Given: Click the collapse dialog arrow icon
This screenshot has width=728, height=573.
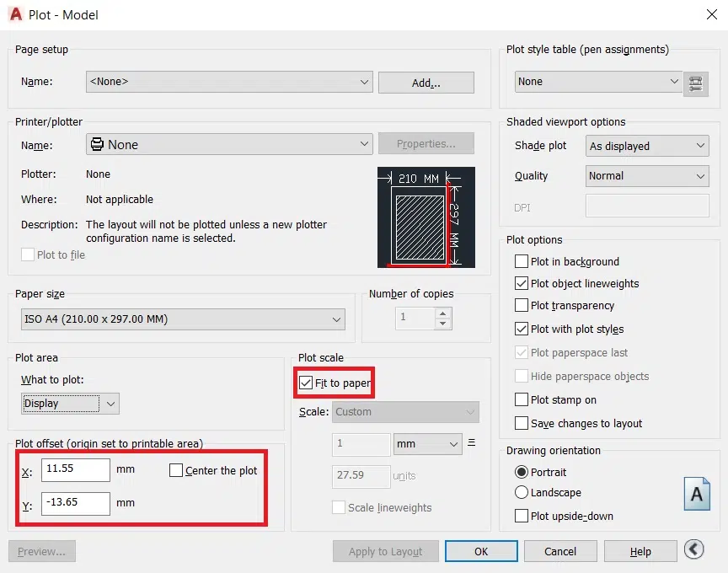Looking at the screenshot, I should click(693, 550).
